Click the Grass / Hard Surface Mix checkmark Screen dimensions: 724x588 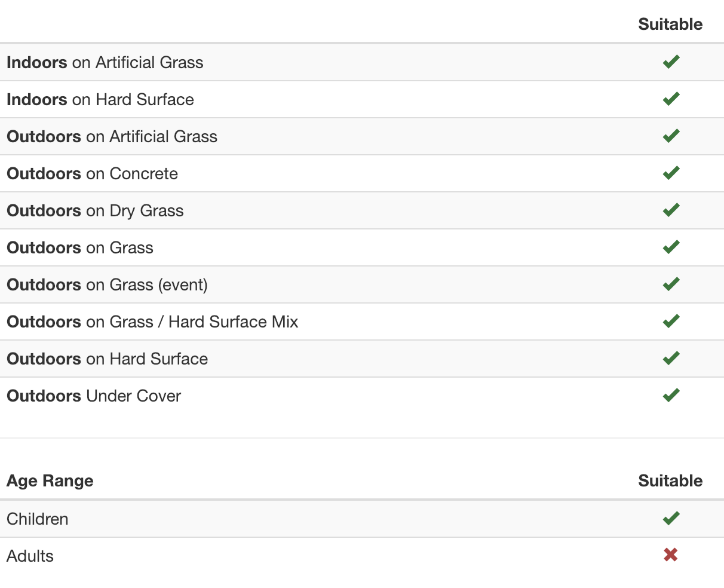click(x=671, y=321)
